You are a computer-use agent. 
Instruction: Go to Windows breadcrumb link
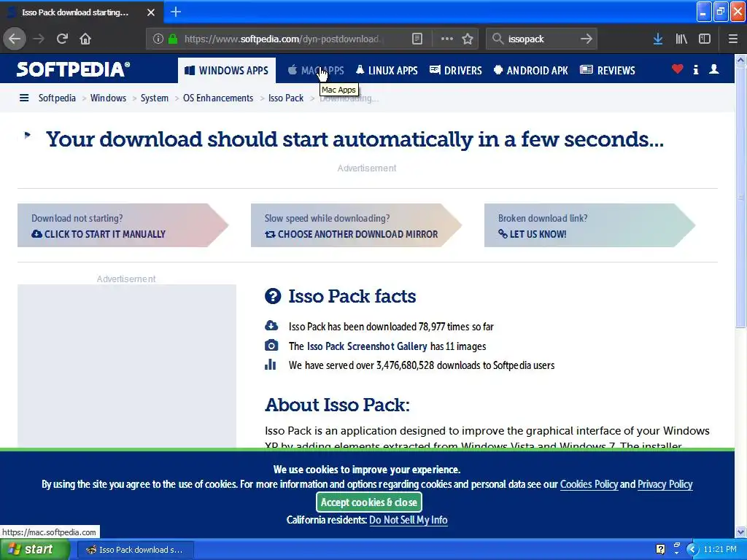point(108,98)
